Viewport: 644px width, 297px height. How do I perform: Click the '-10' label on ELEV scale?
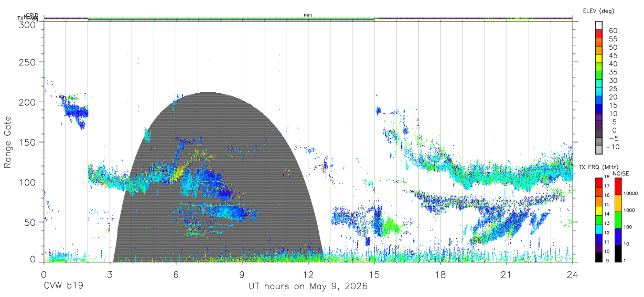tap(611, 147)
